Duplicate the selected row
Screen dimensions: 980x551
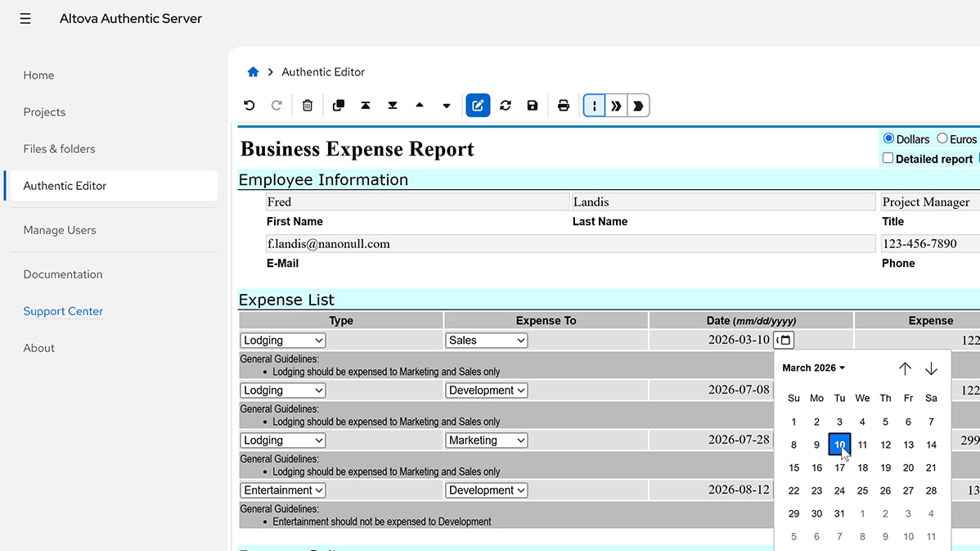[338, 106]
